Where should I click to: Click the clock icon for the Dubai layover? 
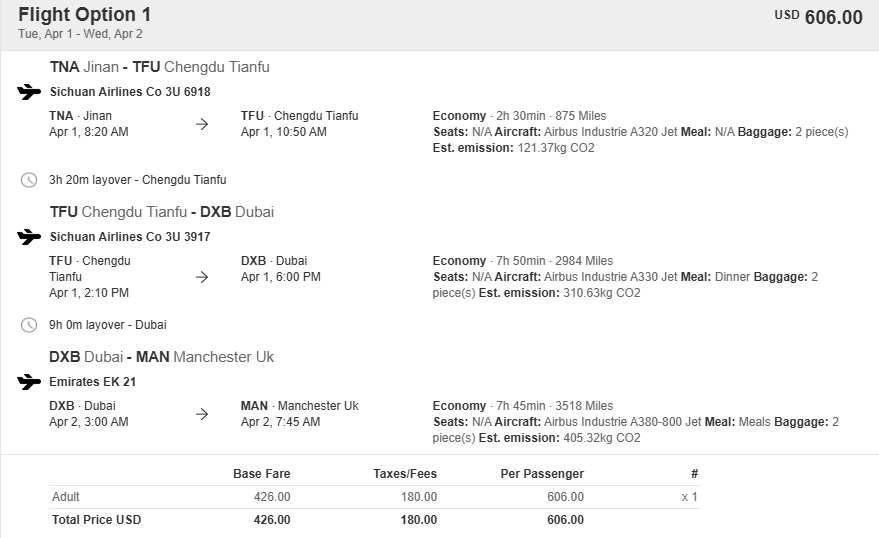coord(29,325)
